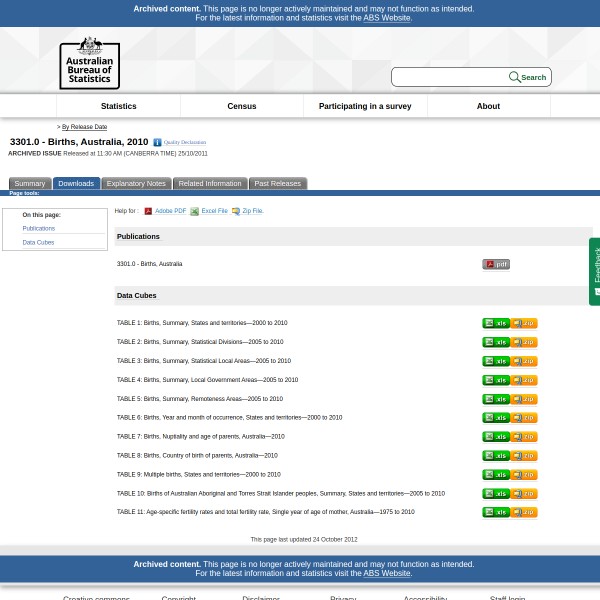Download Table 1 xls file
This screenshot has height=600, width=600.
coord(496,324)
